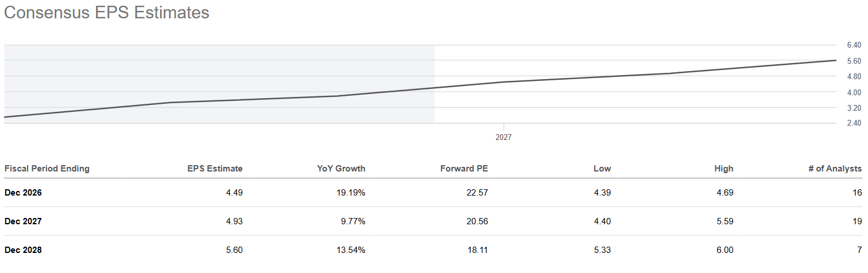Screen dimensions: 868x273
Task: Click the High estimate value 6.00
Action: [726, 250]
